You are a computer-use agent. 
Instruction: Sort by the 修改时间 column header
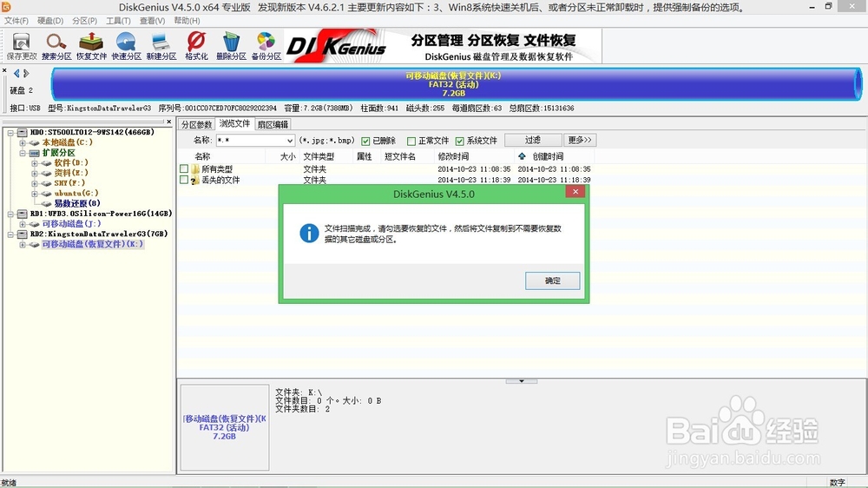pyautogui.click(x=453, y=157)
